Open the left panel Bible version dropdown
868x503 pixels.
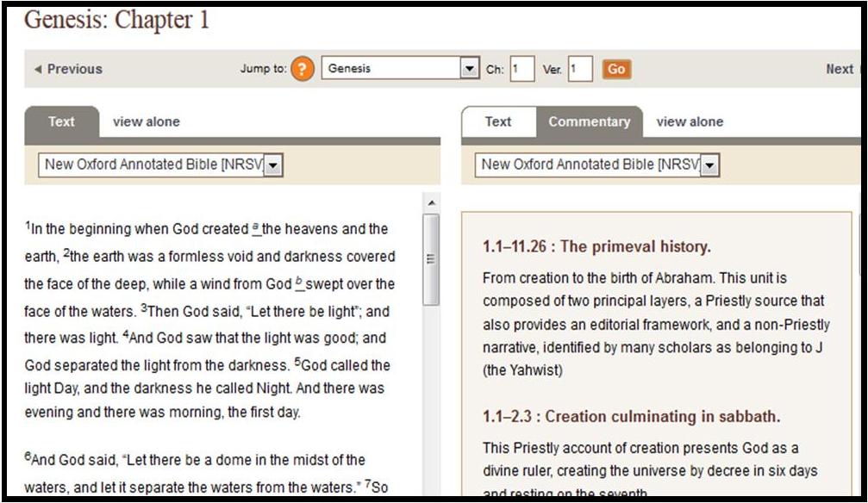(x=160, y=165)
